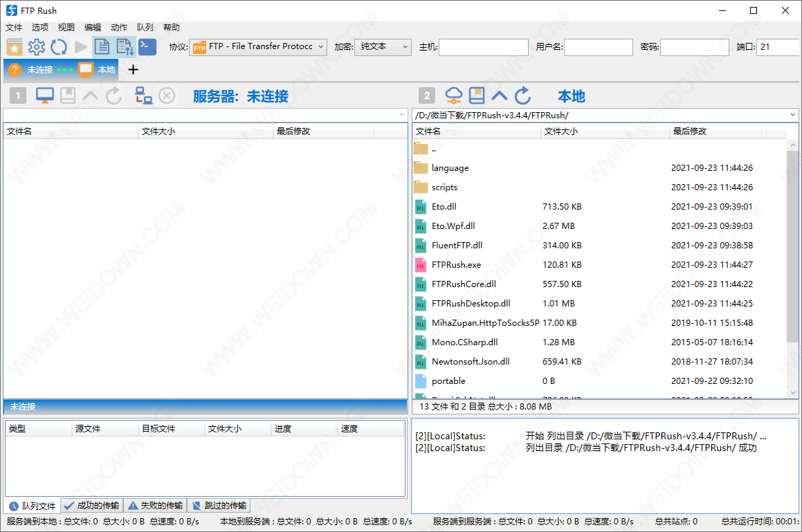Select Mono.CSharp.dll file
The height and width of the screenshot is (532, 802).
click(599, 342)
